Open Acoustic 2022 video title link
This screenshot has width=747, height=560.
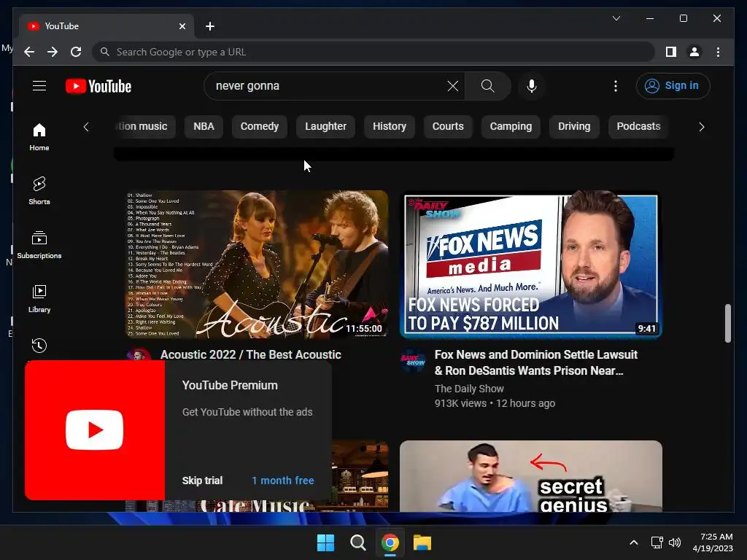(251, 355)
